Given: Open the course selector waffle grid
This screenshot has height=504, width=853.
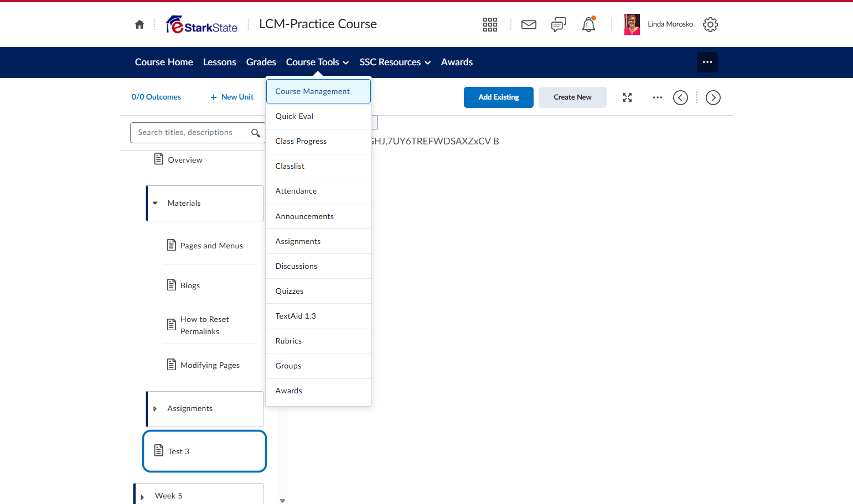Looking at the screenshot, I should tap(490, 24).
